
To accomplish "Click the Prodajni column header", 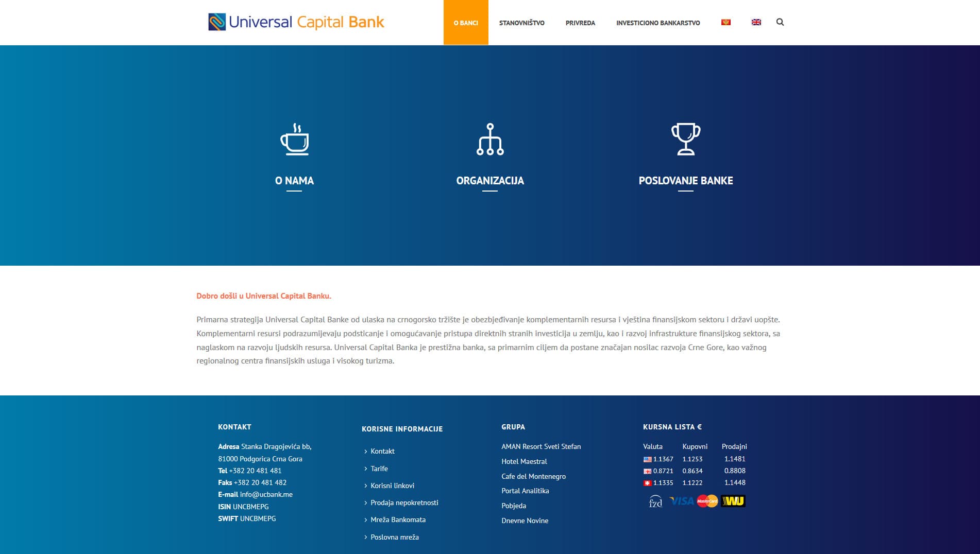I will click(734, 446).
